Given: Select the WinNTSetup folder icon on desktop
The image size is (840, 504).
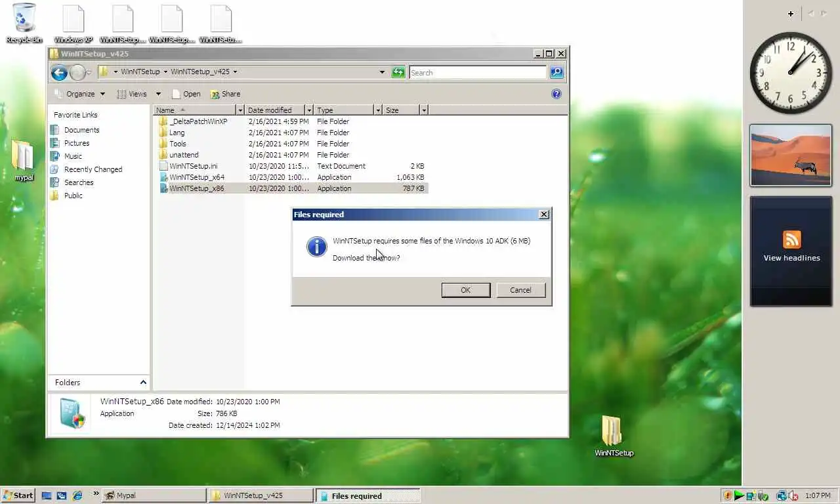Looking at the screenshot, I should pos(614,436).
